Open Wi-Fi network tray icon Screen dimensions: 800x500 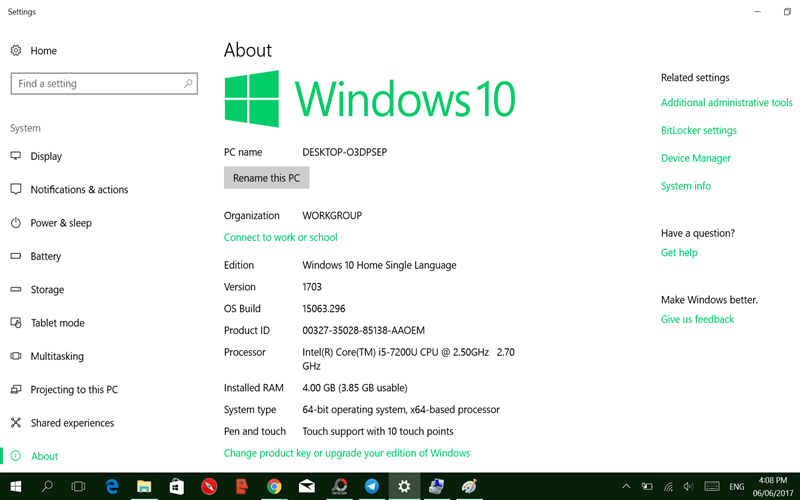tap(668, 486)
